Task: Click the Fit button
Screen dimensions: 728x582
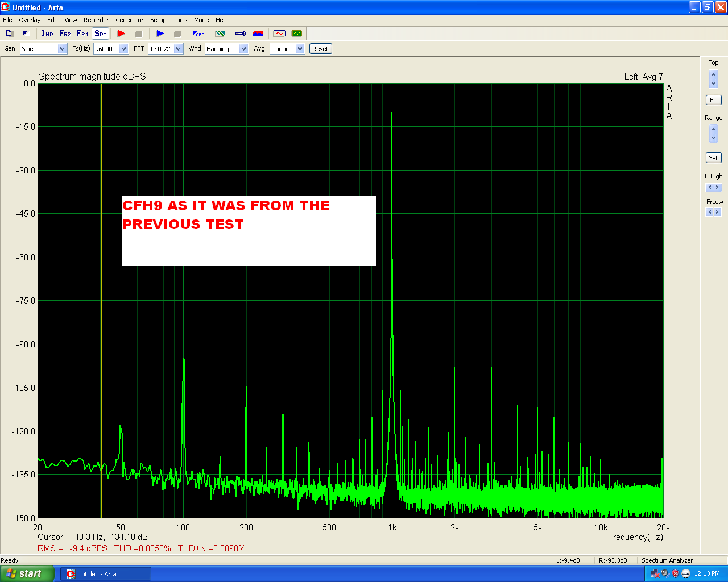Action: tap(713, 100)
